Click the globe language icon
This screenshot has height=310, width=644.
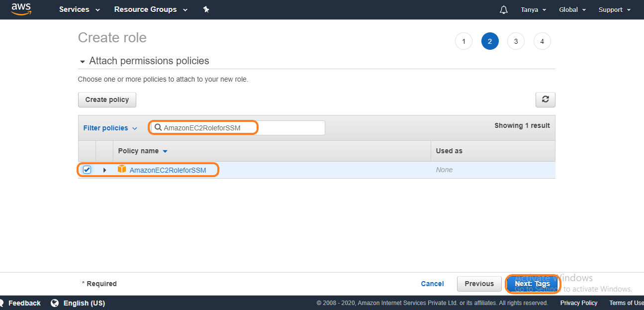pyautogui.click(x=55, y=303)
